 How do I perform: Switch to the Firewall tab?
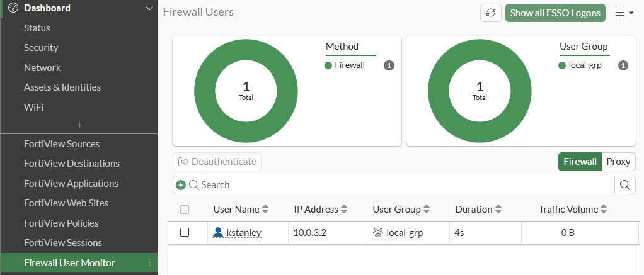tap(580, 162)
